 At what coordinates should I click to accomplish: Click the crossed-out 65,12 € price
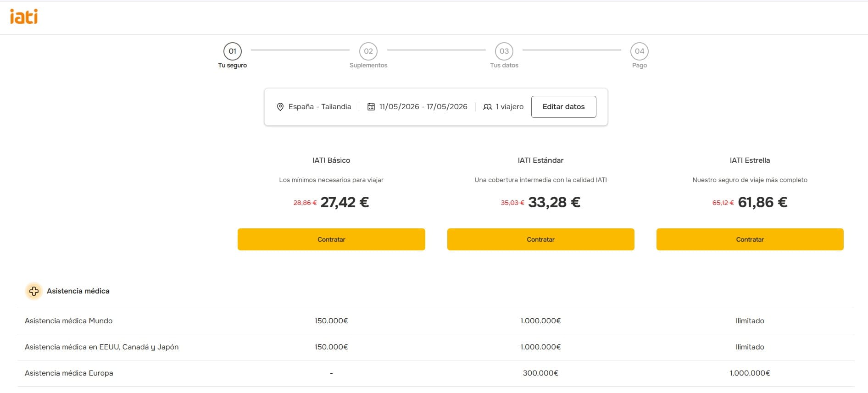pos(723,203)
